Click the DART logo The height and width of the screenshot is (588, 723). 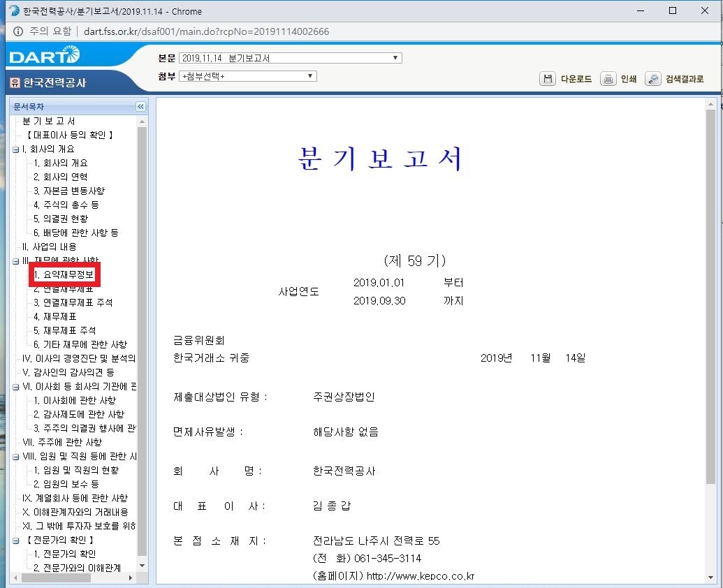pos(44,55)
